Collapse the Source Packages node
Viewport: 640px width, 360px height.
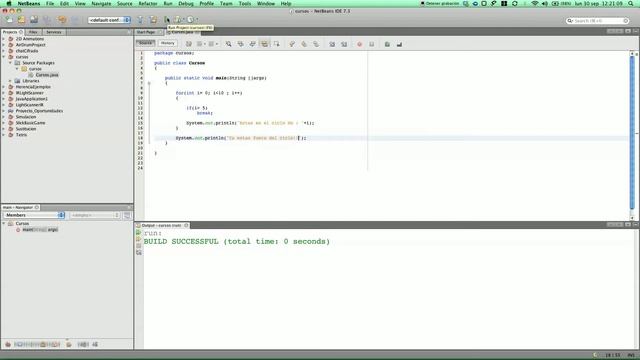11,63
